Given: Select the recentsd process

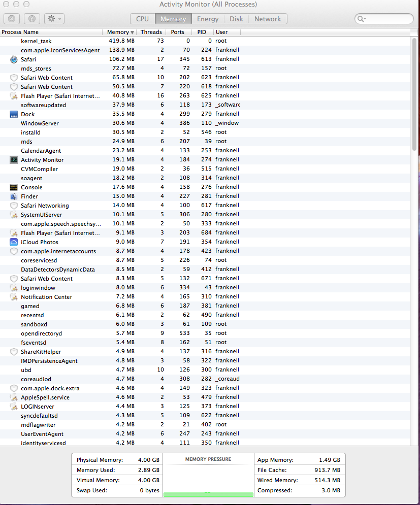Looking at the screenshot, I should (205, 315).
